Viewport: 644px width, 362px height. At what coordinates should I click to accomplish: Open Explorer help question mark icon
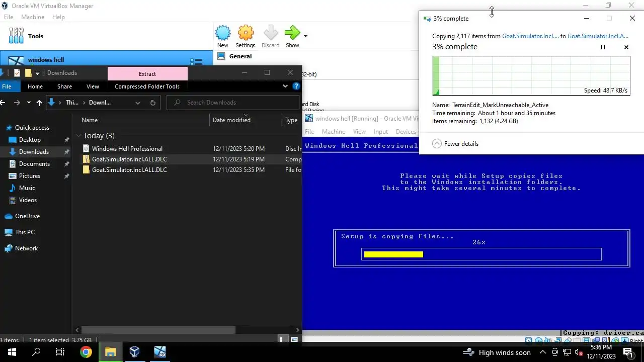coord(296,86)
